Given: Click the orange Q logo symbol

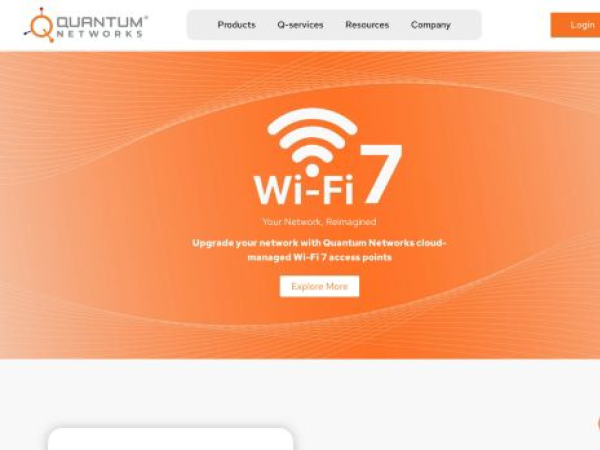Looking at the screenshot, I should point(39,25).
